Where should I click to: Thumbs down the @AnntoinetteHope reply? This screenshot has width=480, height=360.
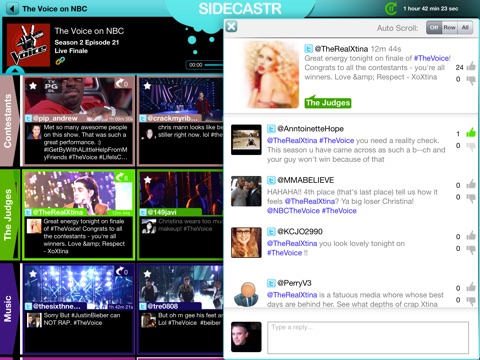point(471,146)
